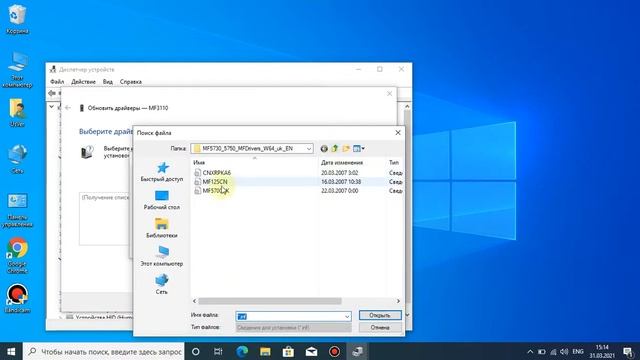
Task: Open Libraries (Библиотеки) in sidebar
Action: [x=162, y=228]
